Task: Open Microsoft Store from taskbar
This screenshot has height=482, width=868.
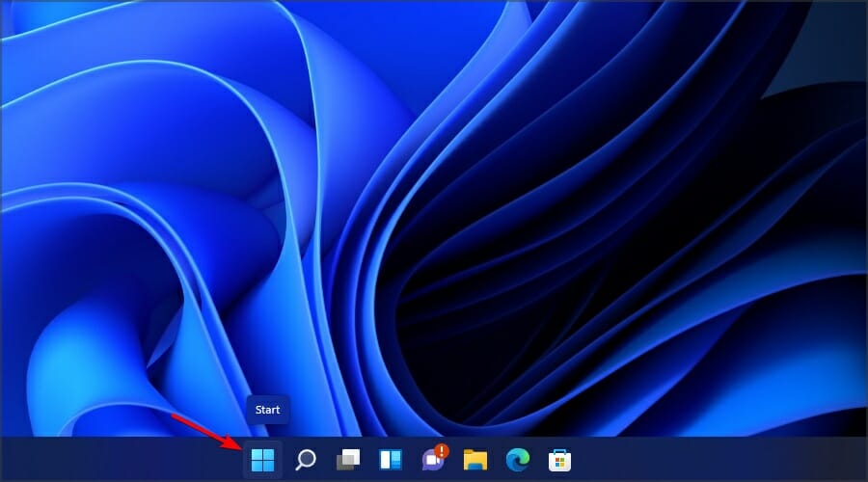Action: (559, 460)
